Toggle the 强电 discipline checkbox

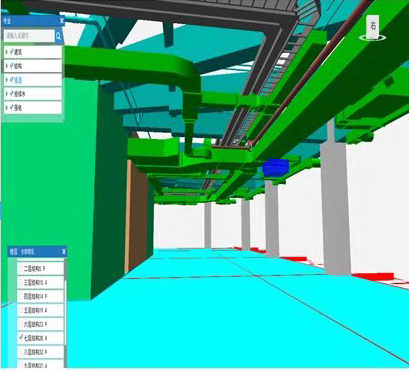click(x=12, y=108)
